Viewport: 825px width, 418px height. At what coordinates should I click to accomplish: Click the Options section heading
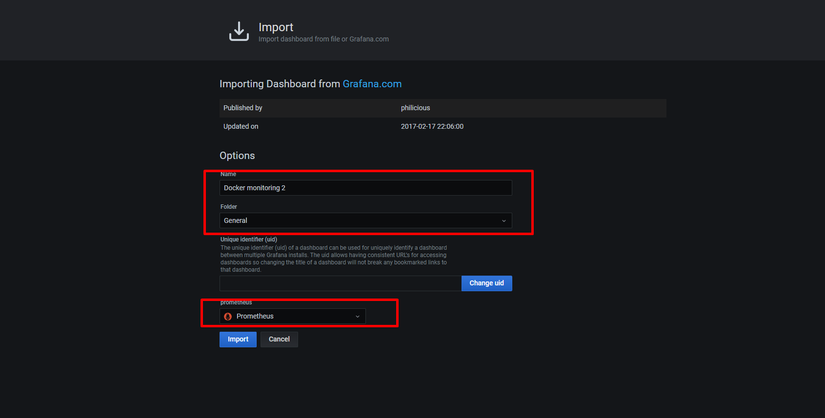click(x=237, y=155)
